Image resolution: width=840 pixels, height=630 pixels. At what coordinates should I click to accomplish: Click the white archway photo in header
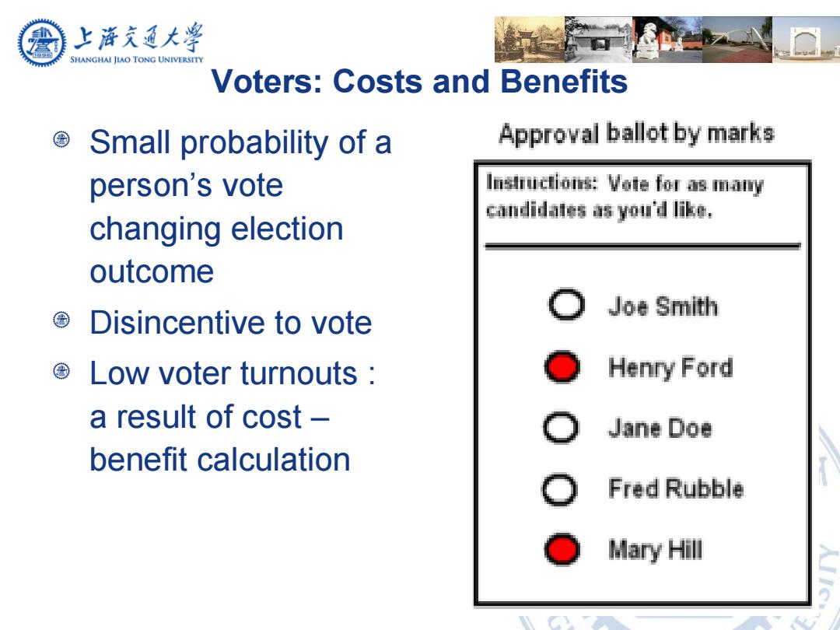click(x=807, y=40)
